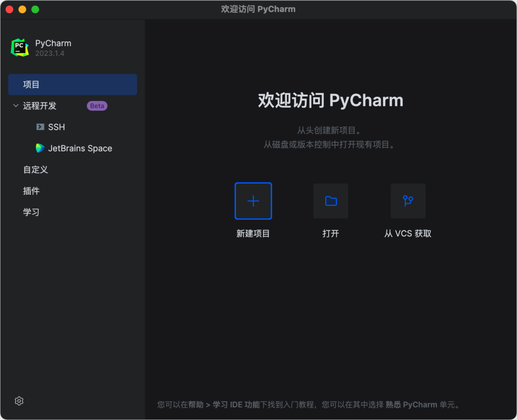Open settings via the gear icon
Image resolution: width=517 pixels, height=420 pixels.
click(19, 401)
